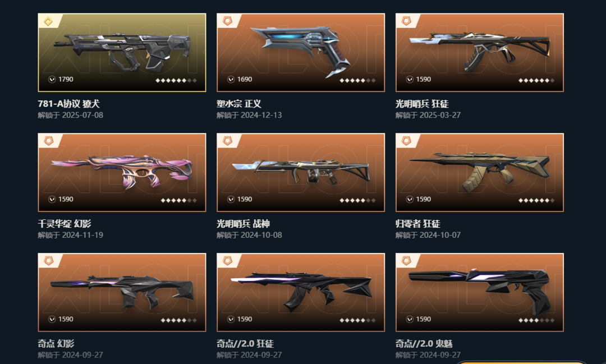The height and width of the screenshot is (364, 606).
Task: Click the VP currency icon on 塑水宗 正义
Action: click(231, 79)
